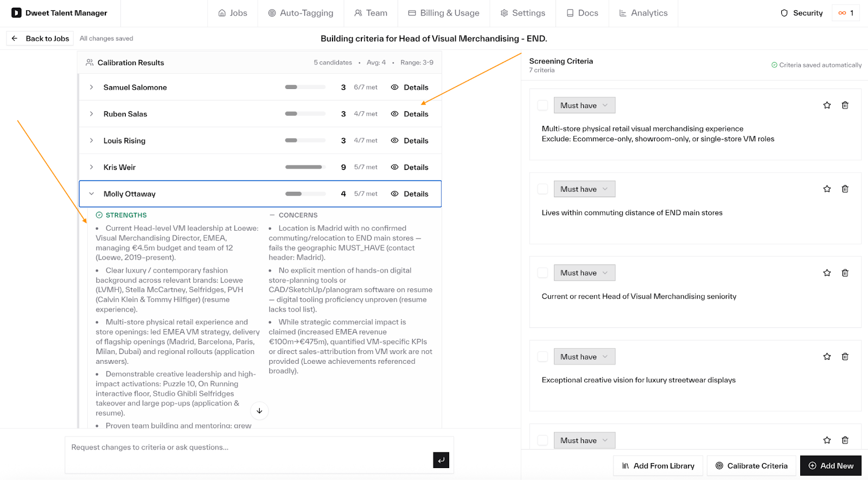Viewport: 868px width, 480px height.
Task: Delete the creative vision criterion
Action: [845, 357]
